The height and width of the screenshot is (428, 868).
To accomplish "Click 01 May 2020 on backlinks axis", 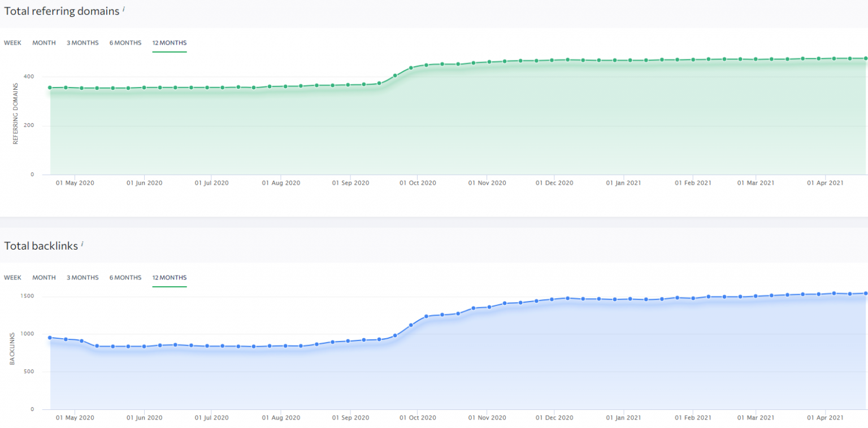I will [x=76, y=417].
